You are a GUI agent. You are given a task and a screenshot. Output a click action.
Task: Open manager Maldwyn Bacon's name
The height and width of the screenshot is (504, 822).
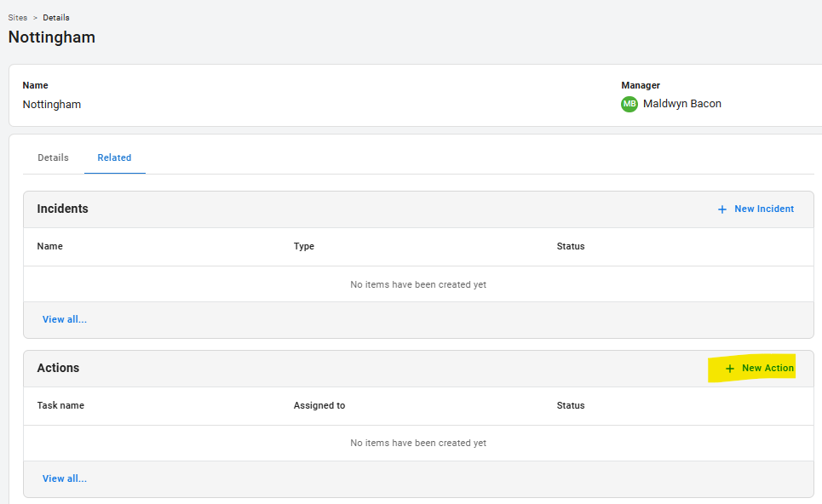tap(681, 104)
